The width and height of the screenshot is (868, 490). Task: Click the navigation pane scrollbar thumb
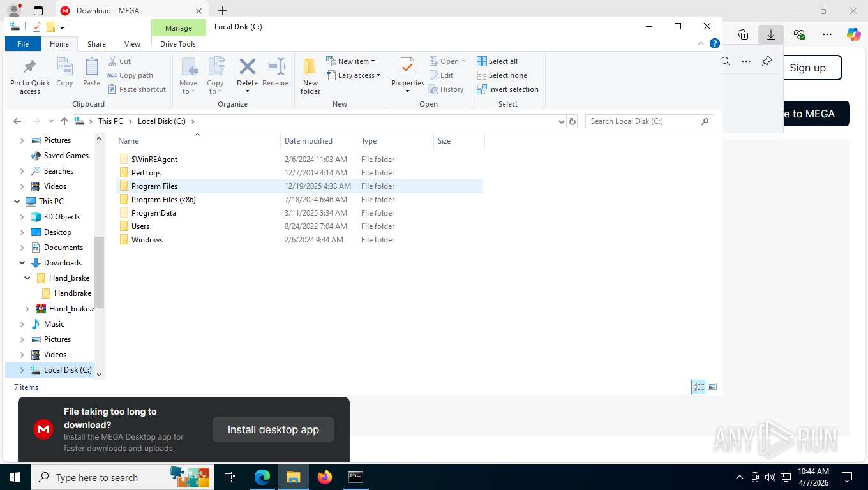click(99, 271)
